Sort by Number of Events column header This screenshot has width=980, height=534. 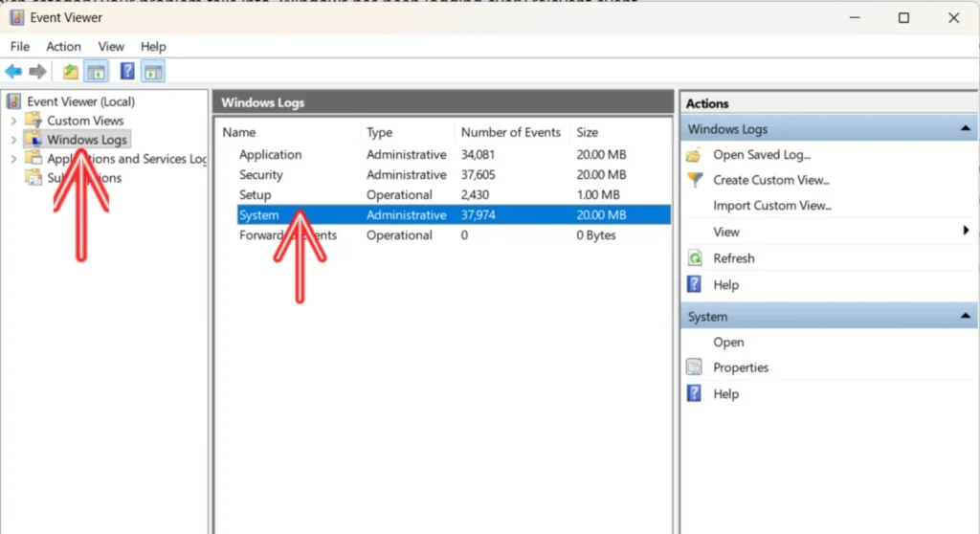512,133
